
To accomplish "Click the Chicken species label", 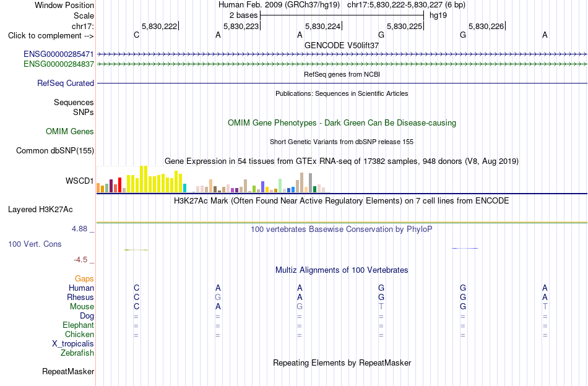I will pyautogui.click(x=79, y=334).
